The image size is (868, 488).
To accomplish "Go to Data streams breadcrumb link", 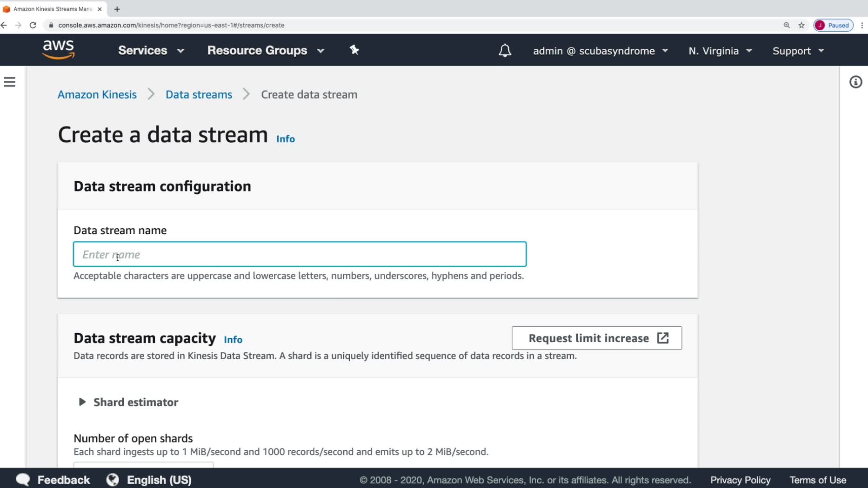I will 199,94.
